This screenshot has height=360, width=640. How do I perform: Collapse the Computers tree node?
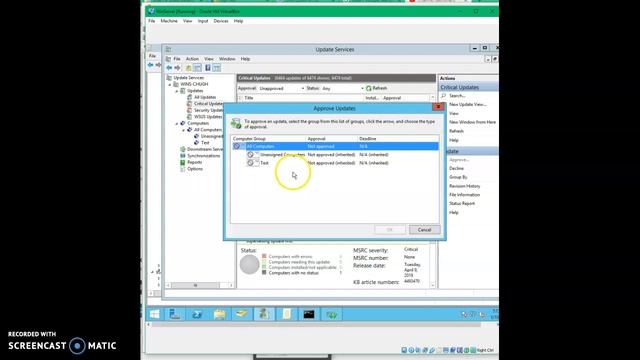click(177, 123)
